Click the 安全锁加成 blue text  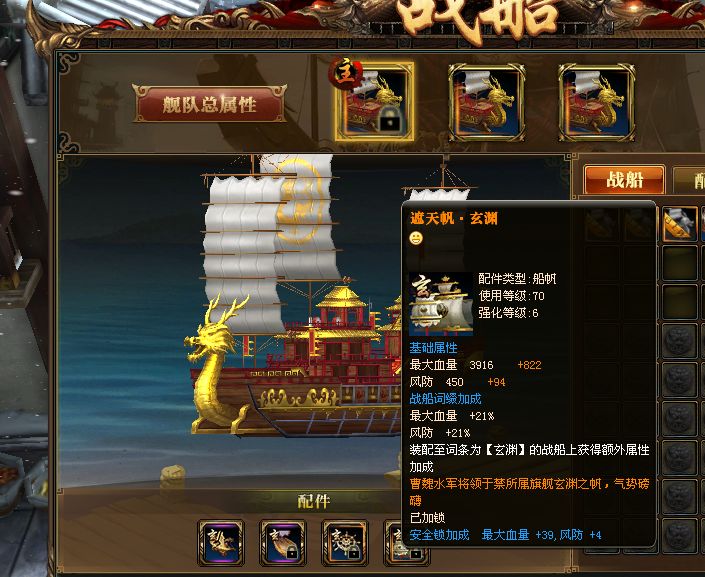coord(439,535)
